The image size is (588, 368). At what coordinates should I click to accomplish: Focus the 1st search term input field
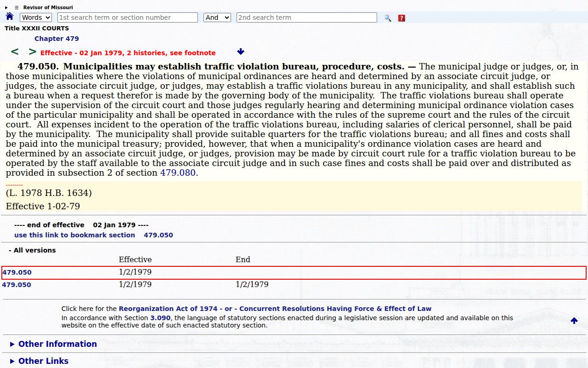coord(128,17)
